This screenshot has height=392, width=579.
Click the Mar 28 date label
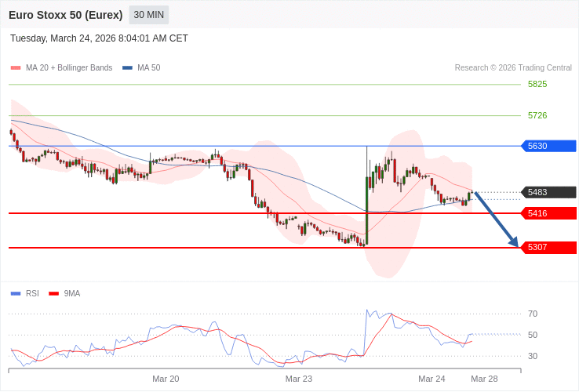point(484,379)
